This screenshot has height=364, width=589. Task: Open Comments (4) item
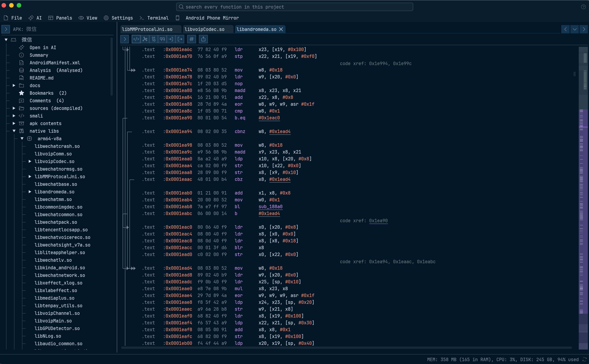[x=47, y=101]
